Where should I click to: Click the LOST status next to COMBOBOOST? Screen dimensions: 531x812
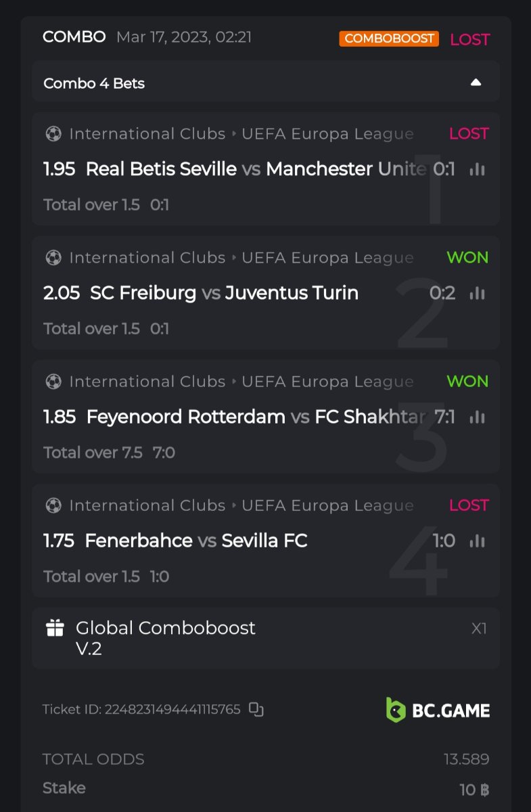pyautogui.click(x=469, y=39)
